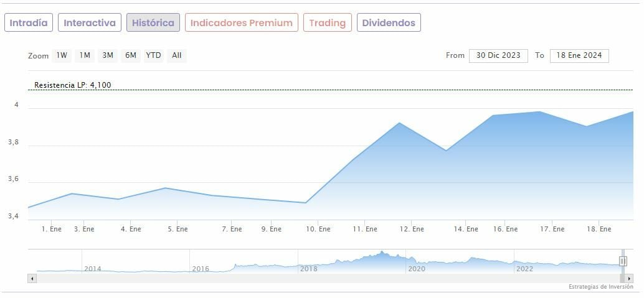The image size is (644, 298).
Task: Show All historical data range
Action: [177, 55]
